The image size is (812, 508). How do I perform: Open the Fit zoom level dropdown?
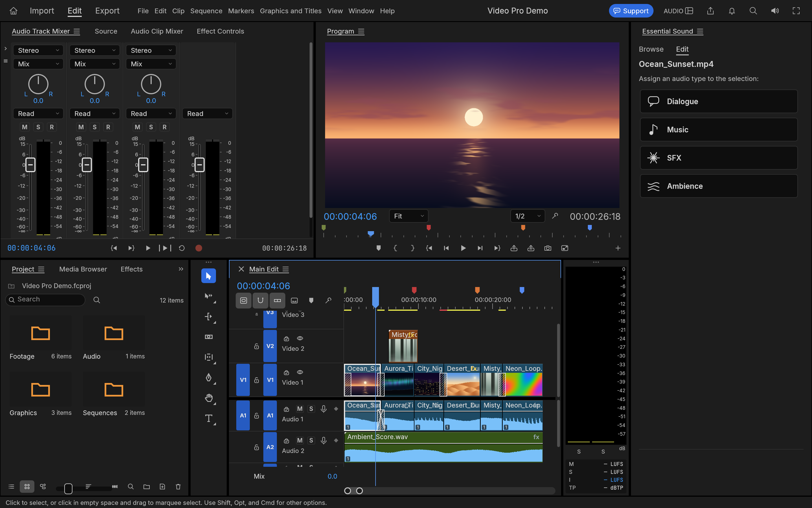(x=409, y=216)
